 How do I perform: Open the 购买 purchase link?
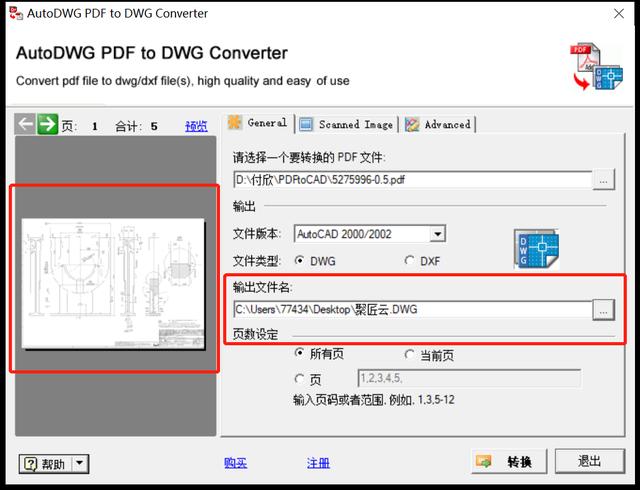coord(236,463)
